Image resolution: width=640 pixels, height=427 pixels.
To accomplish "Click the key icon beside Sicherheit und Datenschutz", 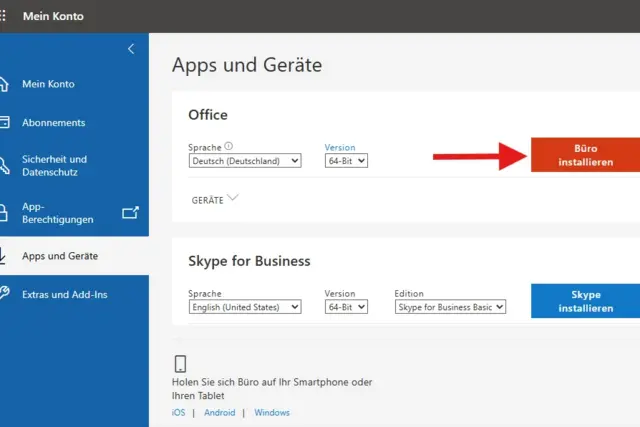I will (4, 165).
